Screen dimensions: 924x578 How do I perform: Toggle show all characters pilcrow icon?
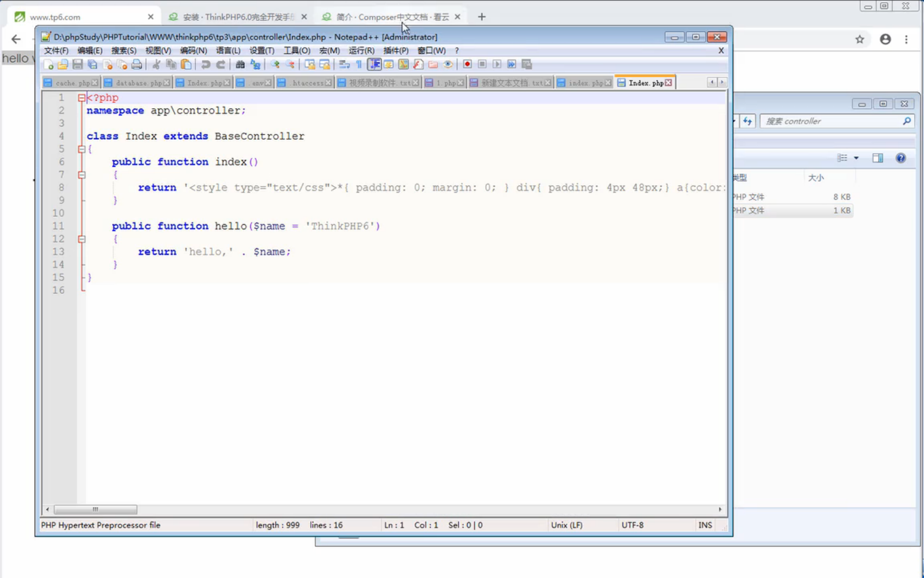click(x=359, y=64)
